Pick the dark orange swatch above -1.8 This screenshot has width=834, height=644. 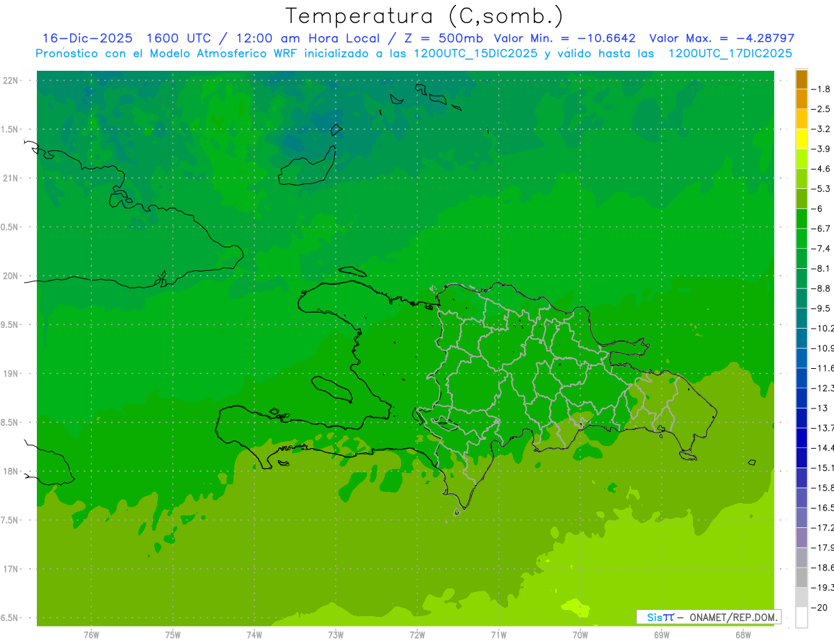(801, 79)
